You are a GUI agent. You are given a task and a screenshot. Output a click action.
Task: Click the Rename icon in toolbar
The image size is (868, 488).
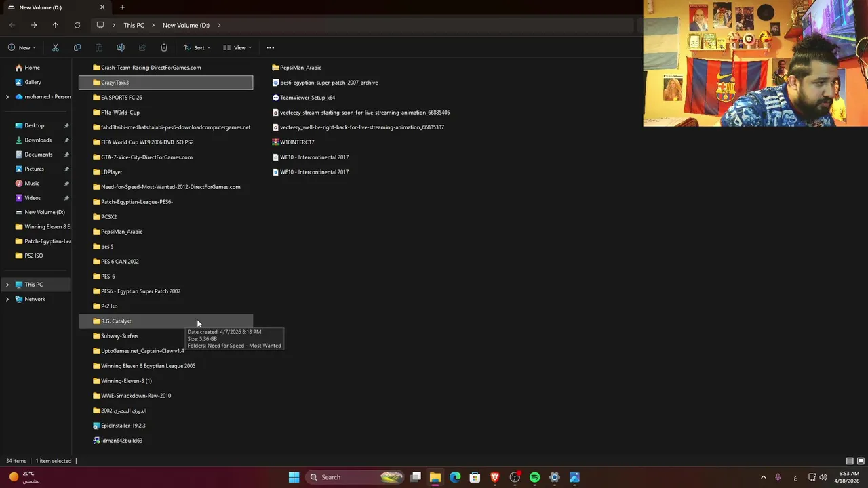[x=121, y=47]
